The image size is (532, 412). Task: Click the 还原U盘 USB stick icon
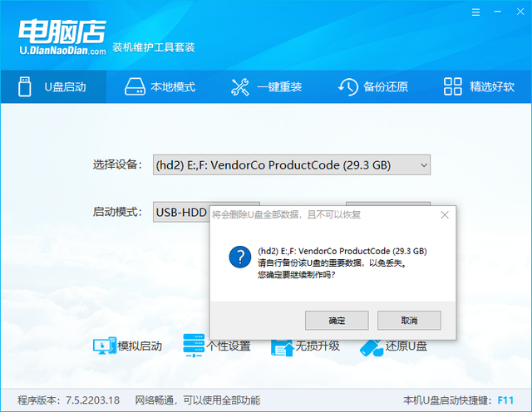(x=372, y=347)
